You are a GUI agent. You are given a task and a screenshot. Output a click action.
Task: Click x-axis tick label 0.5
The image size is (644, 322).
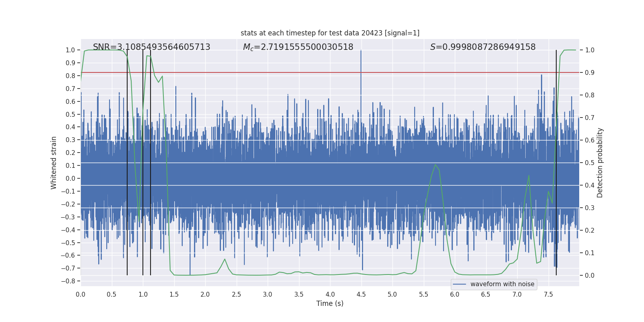coord(111,295)
